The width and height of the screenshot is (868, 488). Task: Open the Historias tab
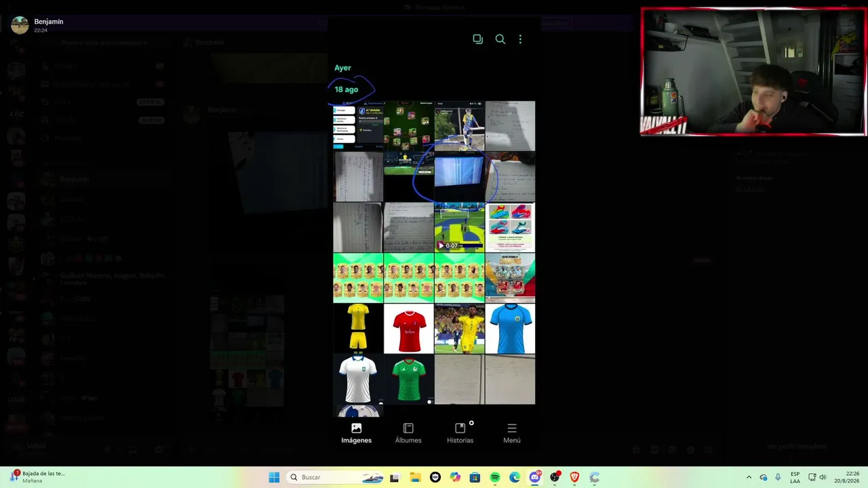click(460, 433)
